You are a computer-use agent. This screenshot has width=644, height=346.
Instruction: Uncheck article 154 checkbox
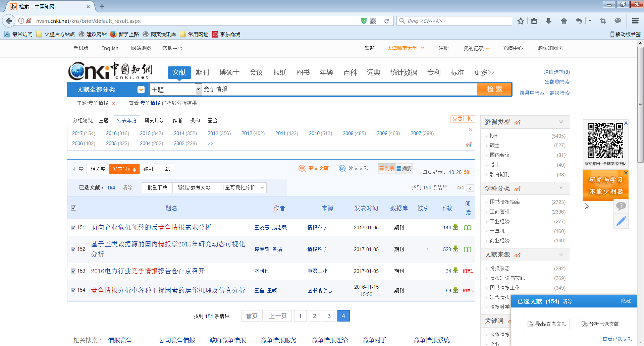pos(73,290)
